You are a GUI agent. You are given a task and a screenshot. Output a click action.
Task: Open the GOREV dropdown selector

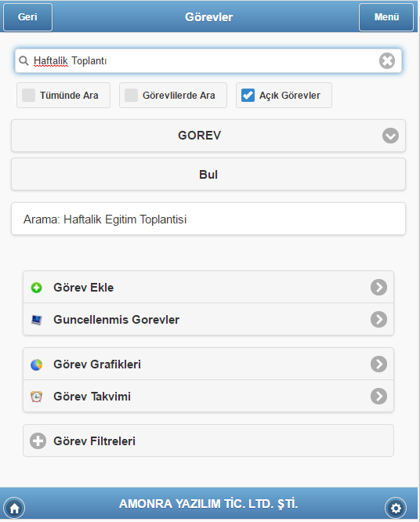(x=208, y=136)
